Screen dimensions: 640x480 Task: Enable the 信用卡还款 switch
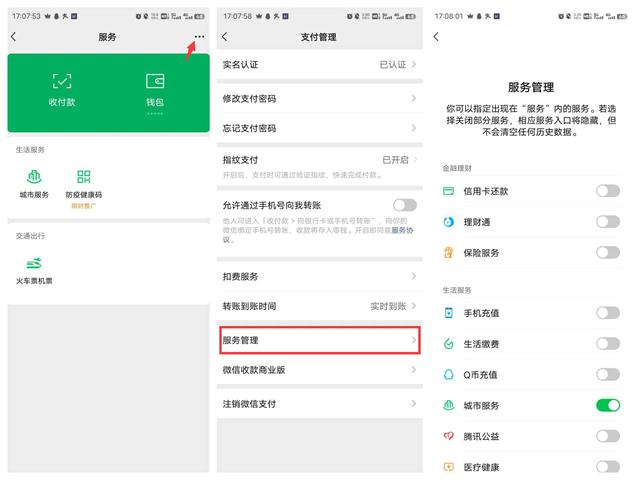point(608,191)
